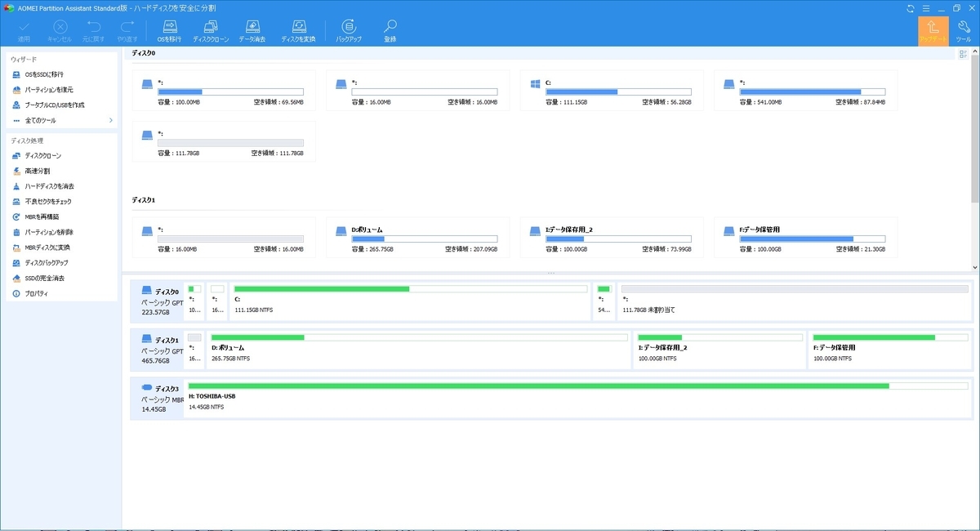This screenshot has height=531, width=980.
Task: Click the ディスク0 basic GPT disk header
Action: (x=158, y=301)
